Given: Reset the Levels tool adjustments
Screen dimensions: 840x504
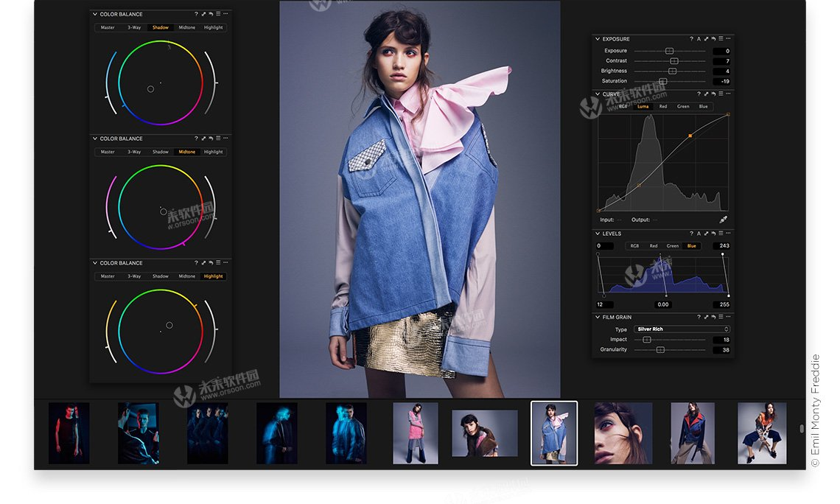Looking at the screenshot, I should coord(713,234).
